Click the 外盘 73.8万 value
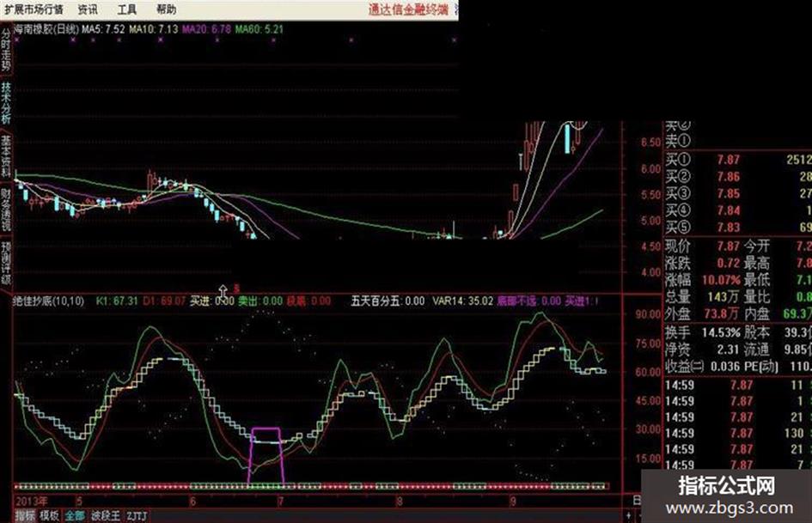 (720, 313)
